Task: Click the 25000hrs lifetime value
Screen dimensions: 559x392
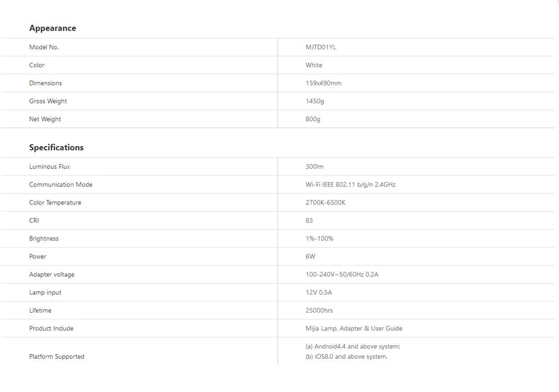Action: click(319, 310)
